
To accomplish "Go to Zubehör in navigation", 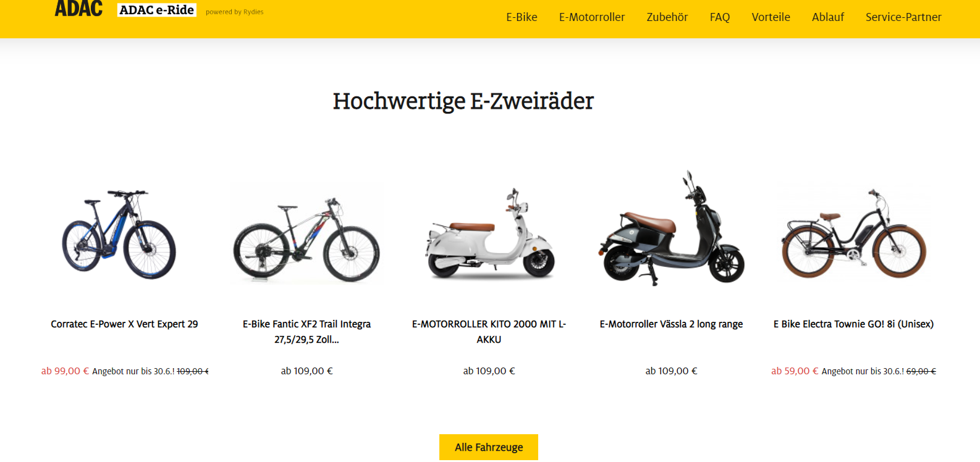I will [667, 17].
